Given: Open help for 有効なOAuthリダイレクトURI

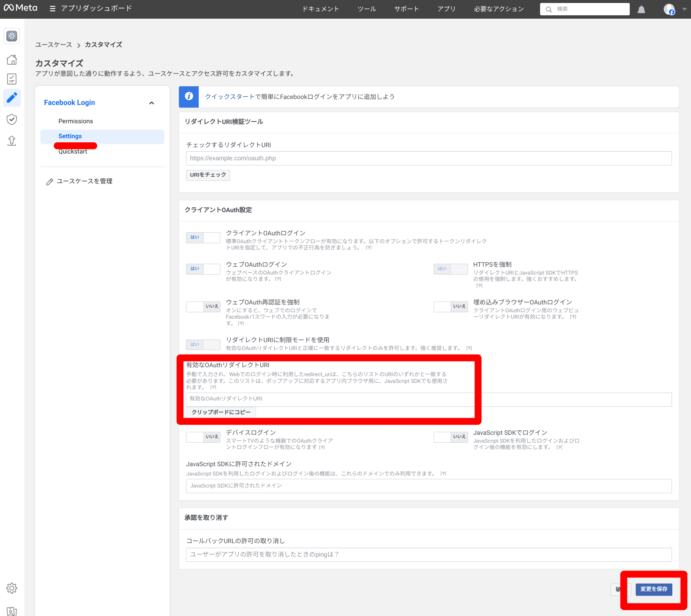Looking at the screenshot, I should pyautogui.click(x=213, y=387).
